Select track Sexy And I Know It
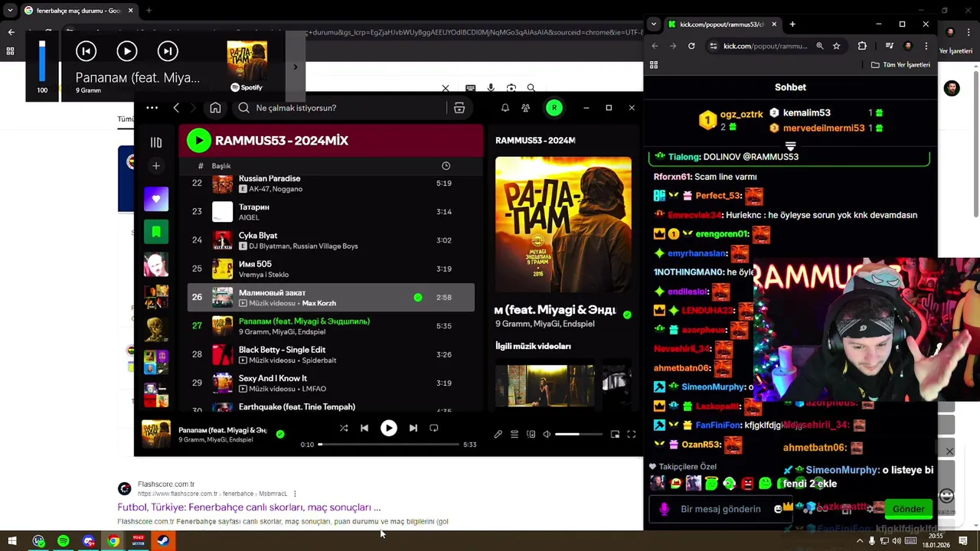The image size is (980, 551). tap(331, 383)
